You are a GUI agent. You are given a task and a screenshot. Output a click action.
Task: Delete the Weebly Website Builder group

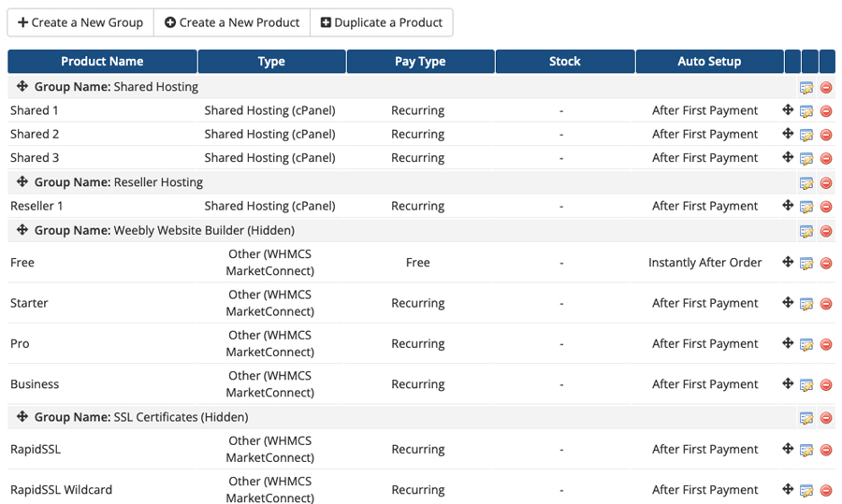click(826, 231)
